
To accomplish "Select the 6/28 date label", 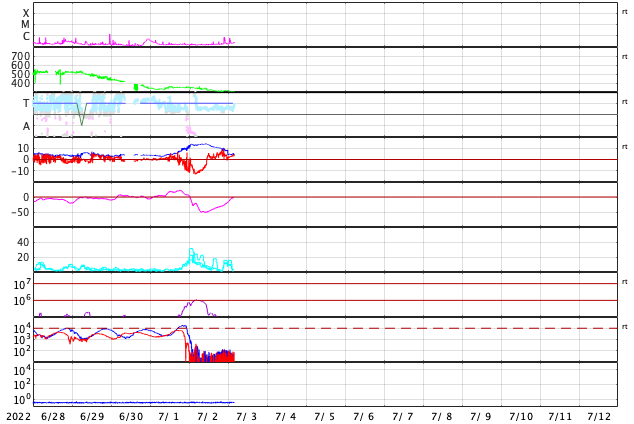I will 53,416.
